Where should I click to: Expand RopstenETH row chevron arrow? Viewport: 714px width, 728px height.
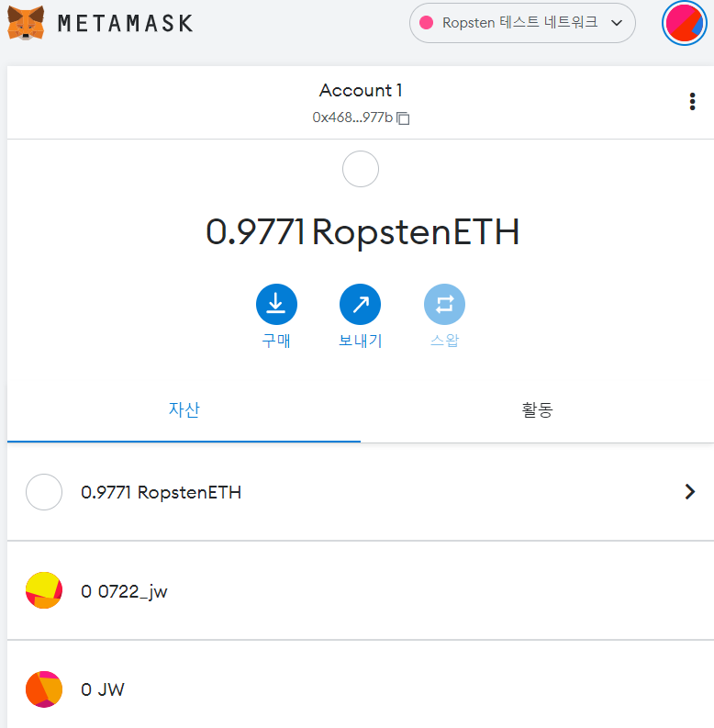690,492
